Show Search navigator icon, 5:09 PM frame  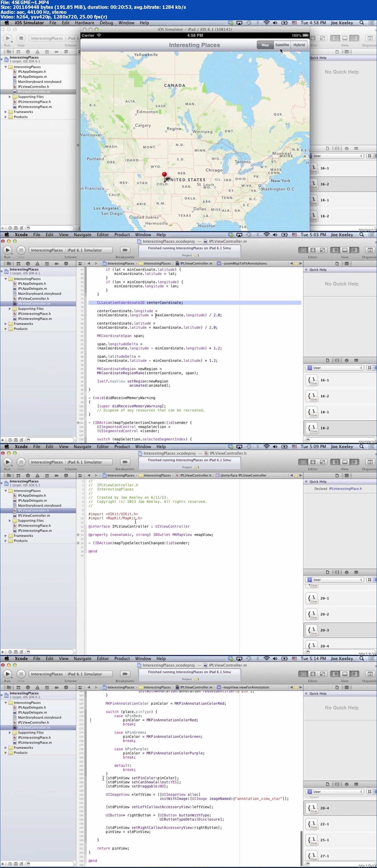[x=28, y=476]
